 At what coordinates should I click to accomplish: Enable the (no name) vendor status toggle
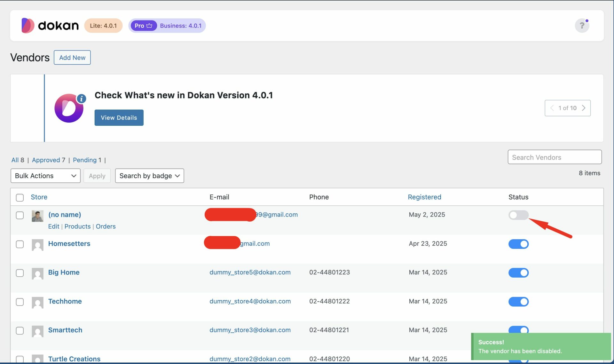pos(518,215)
